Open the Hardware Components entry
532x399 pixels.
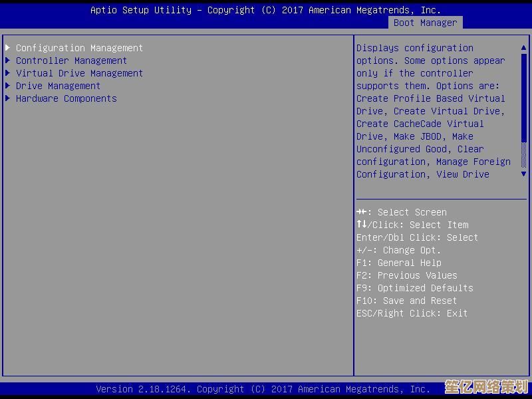tap(66, 98)
